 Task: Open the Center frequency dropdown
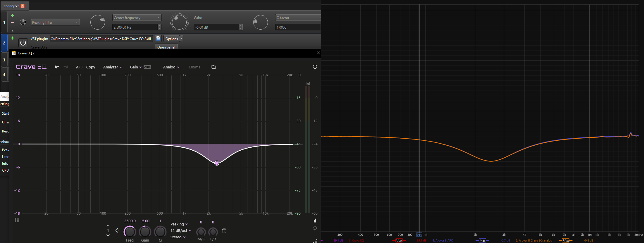(x=137, y=18)
